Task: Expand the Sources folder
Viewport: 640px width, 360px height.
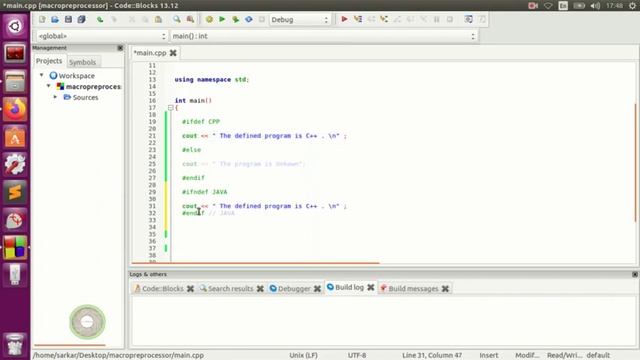Action: click(x=56, y=97)
